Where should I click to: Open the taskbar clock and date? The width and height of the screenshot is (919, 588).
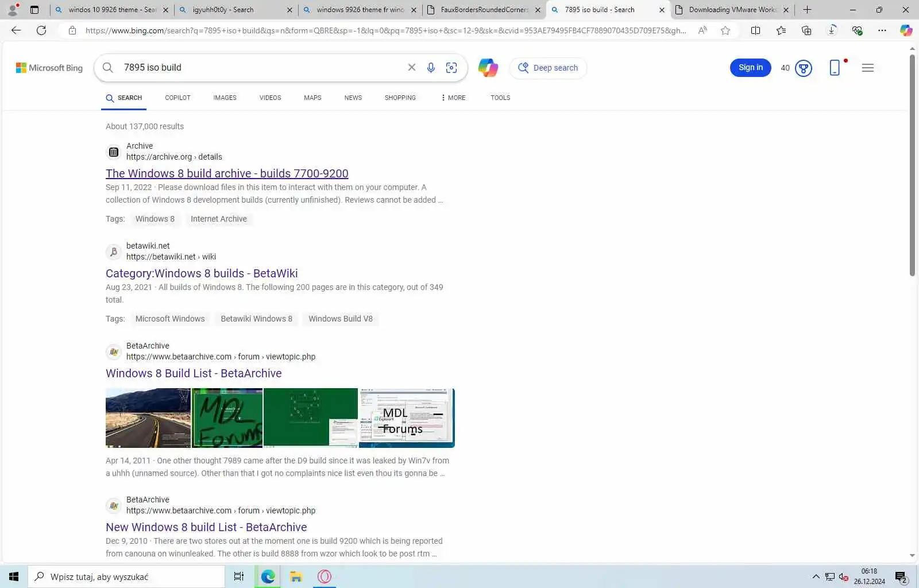869,577
